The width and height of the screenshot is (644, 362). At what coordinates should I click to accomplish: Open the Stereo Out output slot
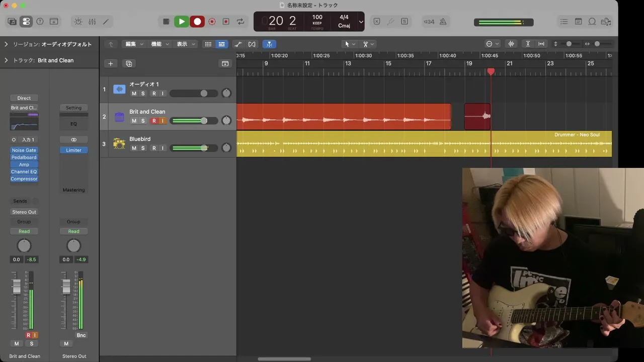click(24, 212)
